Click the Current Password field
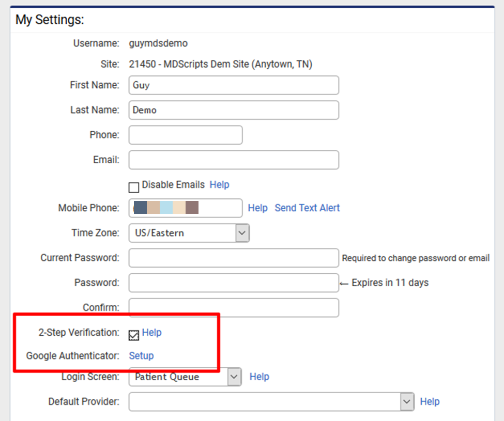Viewport: 504px width, 421px height. coord(233,258)
